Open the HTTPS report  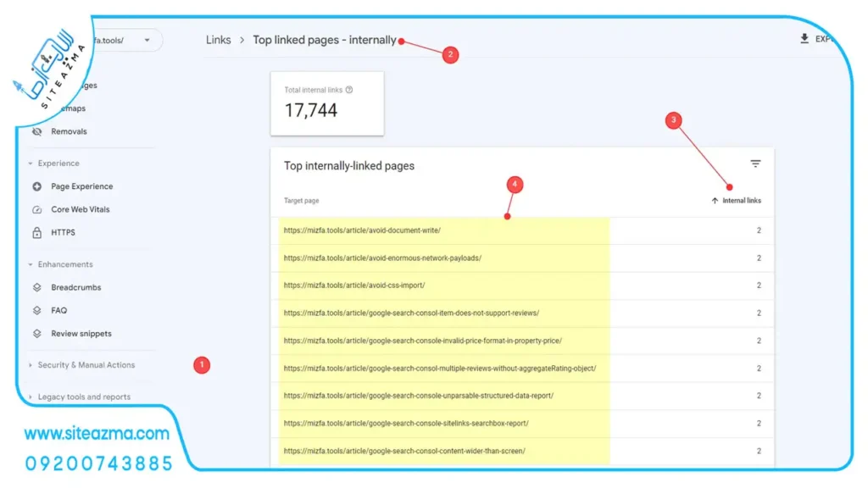(x=63, y=232)
